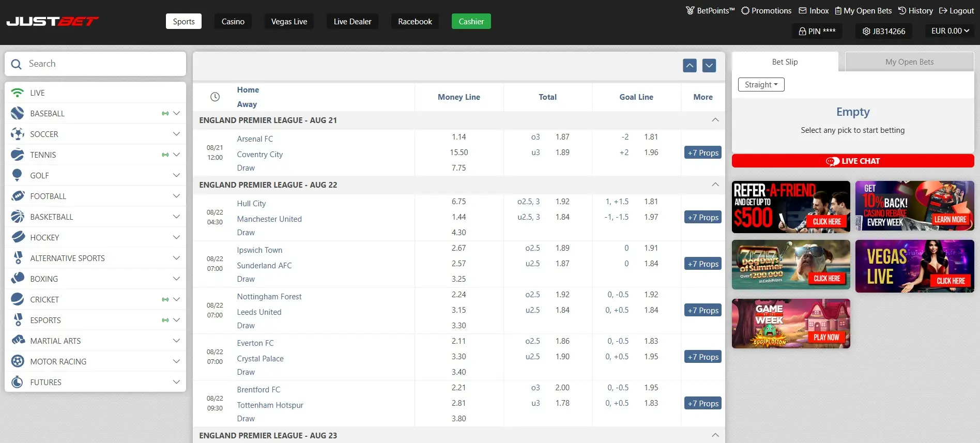Image resolution: width=980 pixels, height=443 pixels.
Task: Open the EUR 0.00 balance dropdown
Action: click(x=950, y=31)
